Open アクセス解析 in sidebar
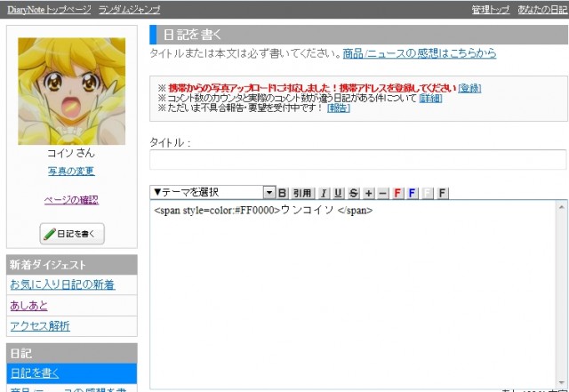Screen dimensions: 569x392 coord(40,326)
